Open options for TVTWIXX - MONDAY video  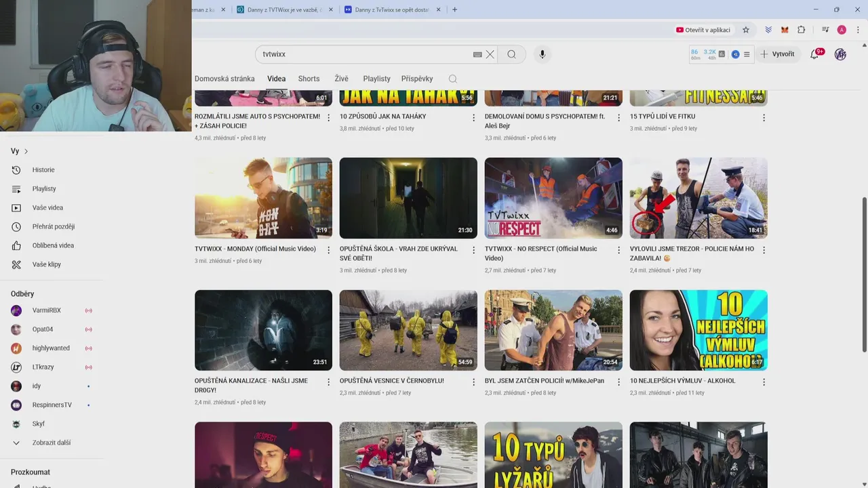[x=329, y=250]
